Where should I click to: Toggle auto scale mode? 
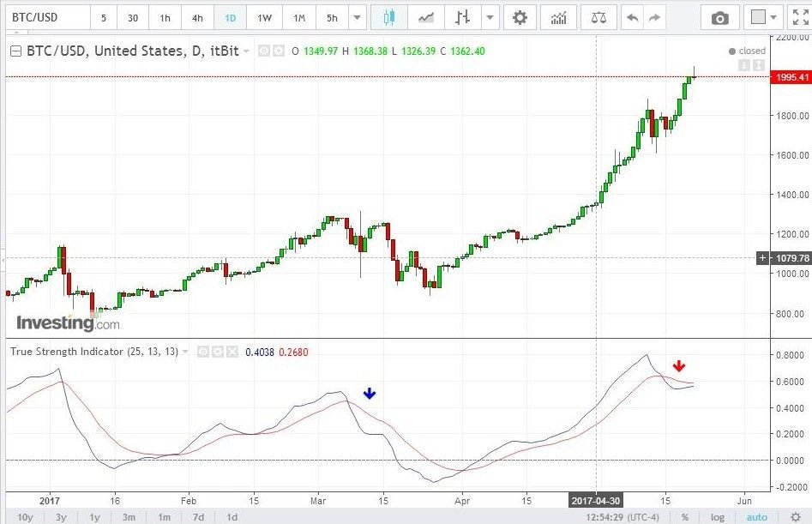tap(756, 517)
